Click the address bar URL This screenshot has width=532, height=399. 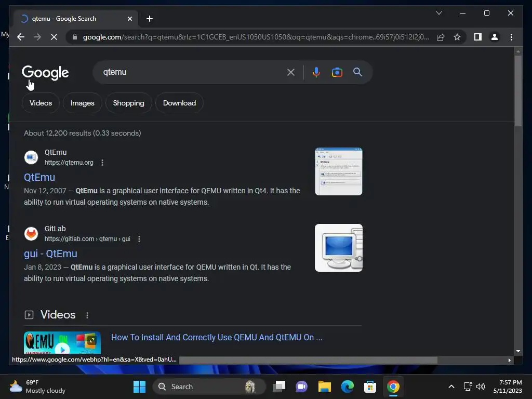(x=256, y=37)
